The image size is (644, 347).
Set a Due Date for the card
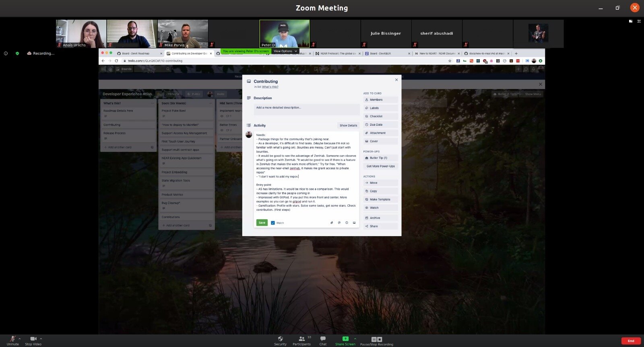coord(381,125)
